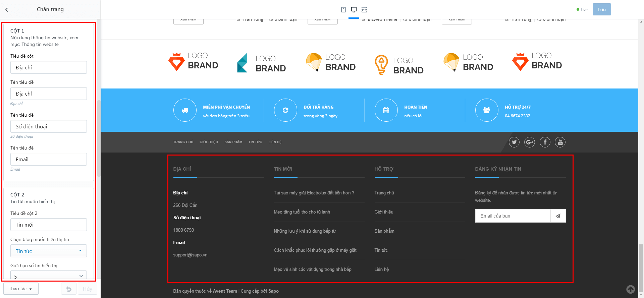Viewport: 644px width, 298px height.
Task: Click Trang chủ link under Hỗ trợ
Action: [x=384, y=193]
